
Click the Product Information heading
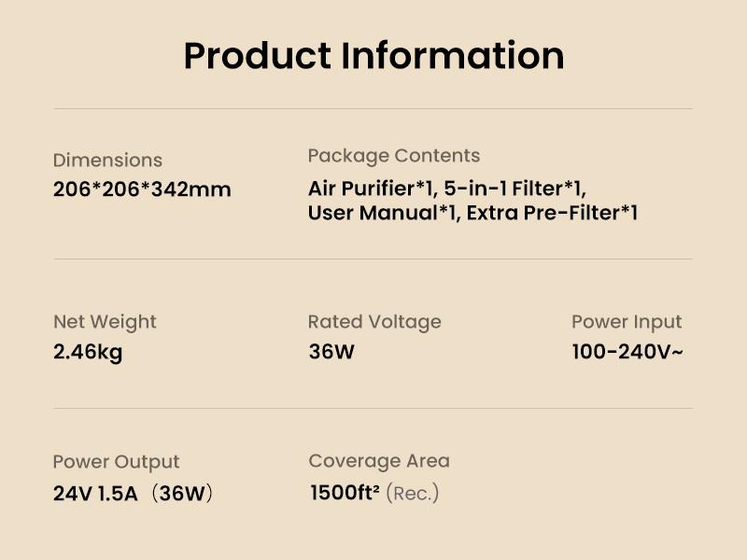pyautogui.click(x=373, y=56)
